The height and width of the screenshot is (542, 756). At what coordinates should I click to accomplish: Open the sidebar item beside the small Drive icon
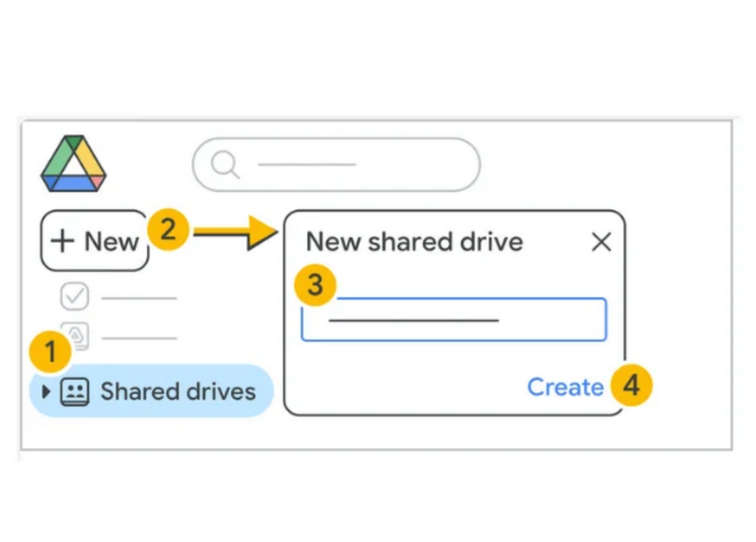tap(139, 338)
